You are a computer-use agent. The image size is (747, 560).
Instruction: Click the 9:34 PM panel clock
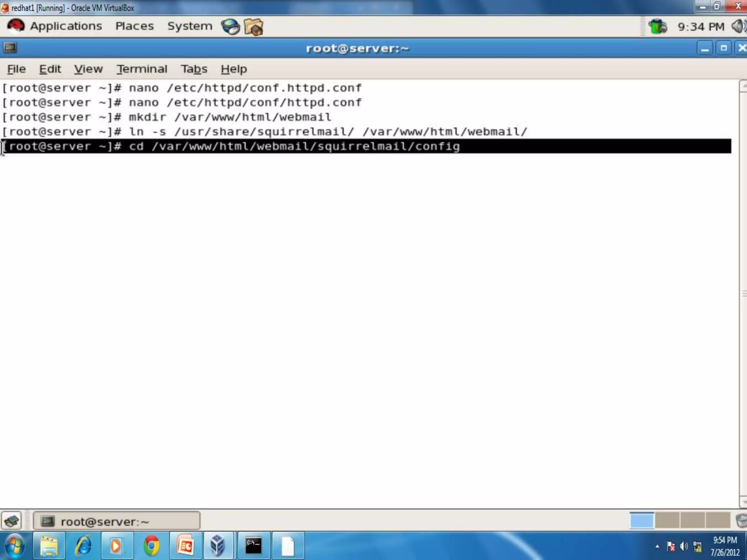pyautogui.click(x=700, y=27)
